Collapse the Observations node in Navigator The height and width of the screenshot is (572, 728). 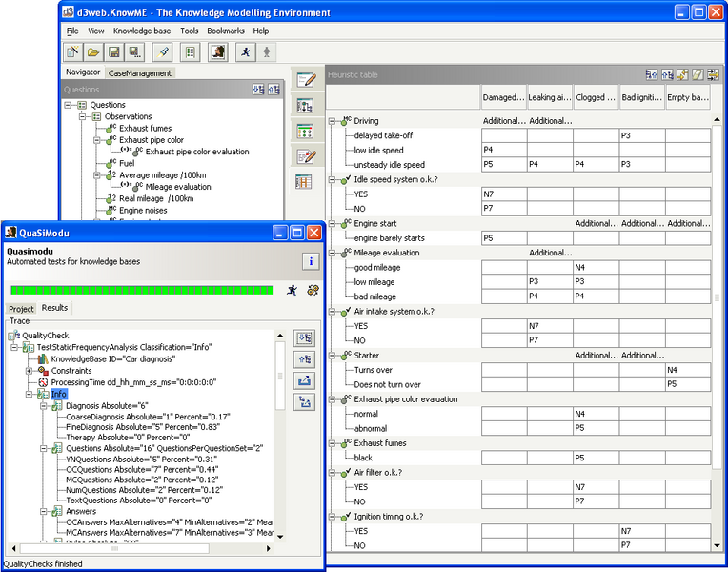tap(83, 116)
